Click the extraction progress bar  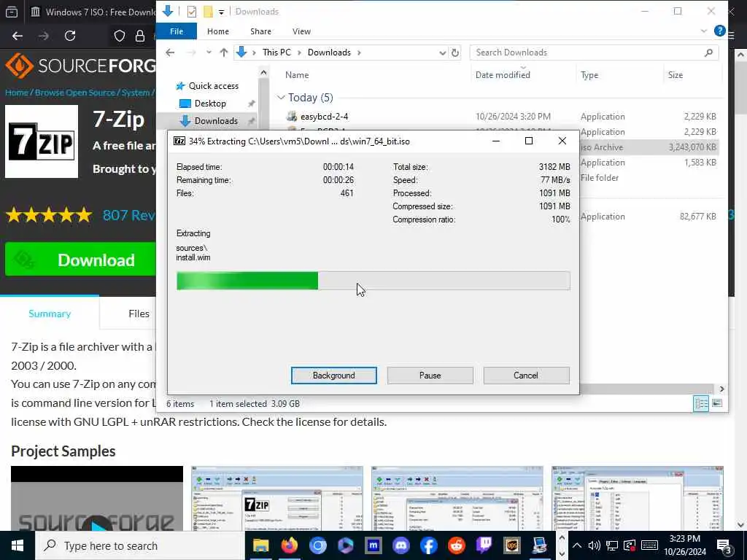[373, 281]
